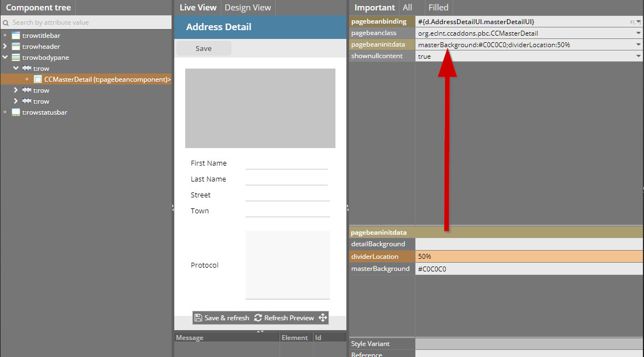This screenshot has height=357, width=644.
Task: Switch to the Filled attributes tab
Action: click(x=438, y=8)
